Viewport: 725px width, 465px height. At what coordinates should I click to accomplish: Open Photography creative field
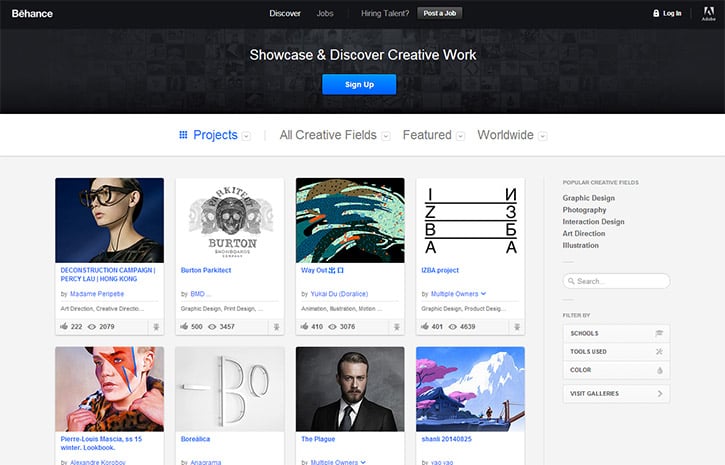584,210
